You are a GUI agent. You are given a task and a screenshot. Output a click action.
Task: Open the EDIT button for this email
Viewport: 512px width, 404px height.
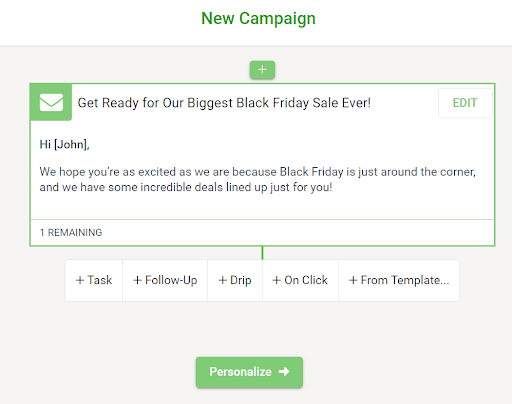(x=465, y=103)
